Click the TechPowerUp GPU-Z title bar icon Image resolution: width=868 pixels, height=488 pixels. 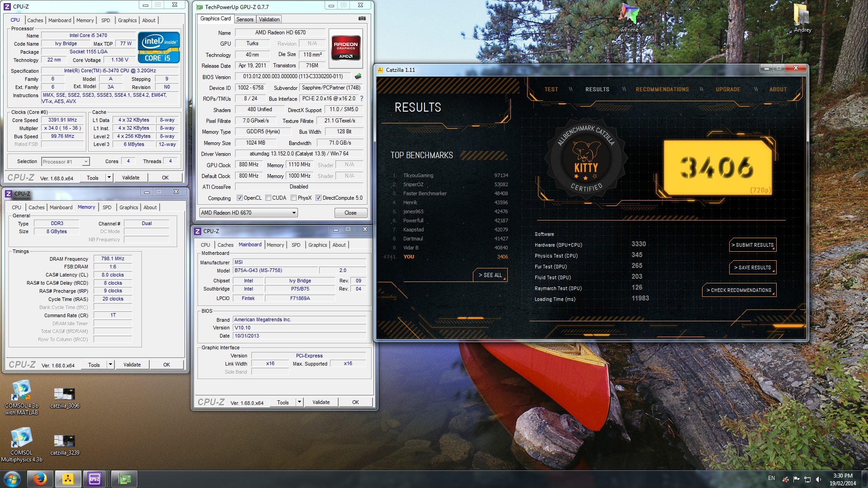click(199, 7)
